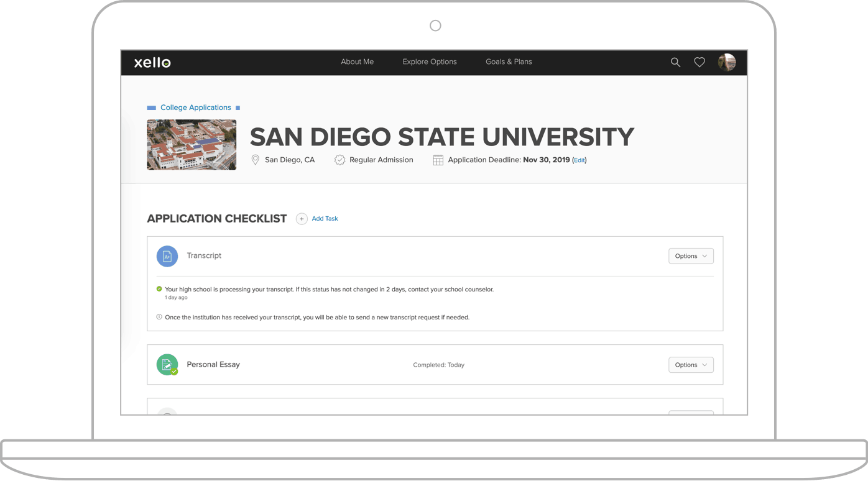
Task: Open the Goals & Plans menu
Action: coord(509,62)
